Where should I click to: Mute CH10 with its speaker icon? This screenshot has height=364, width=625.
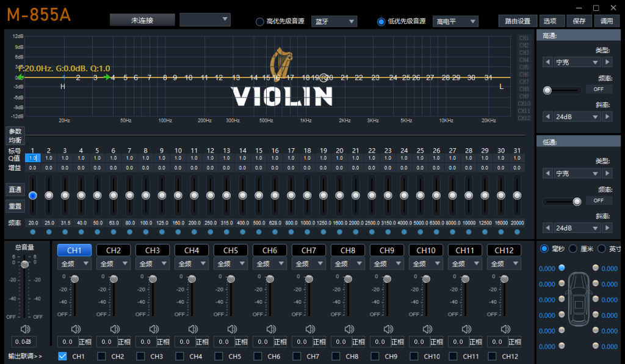point(427,329)
